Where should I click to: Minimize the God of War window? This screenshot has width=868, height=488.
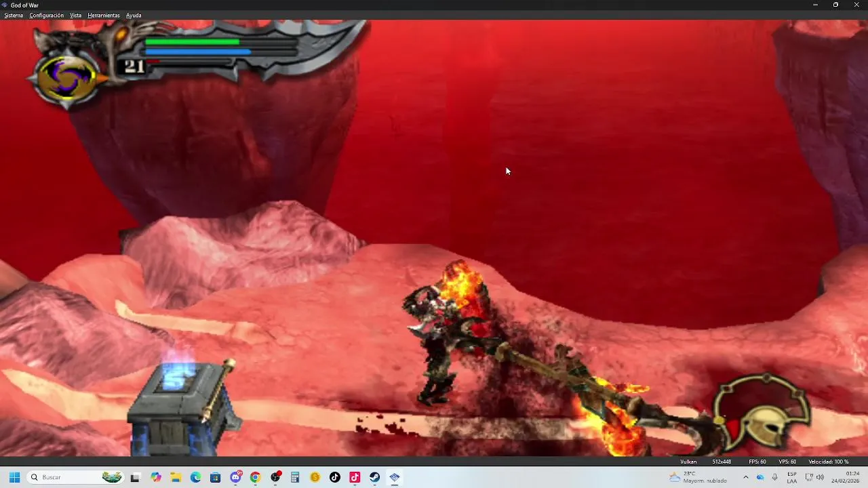point(815,5)
